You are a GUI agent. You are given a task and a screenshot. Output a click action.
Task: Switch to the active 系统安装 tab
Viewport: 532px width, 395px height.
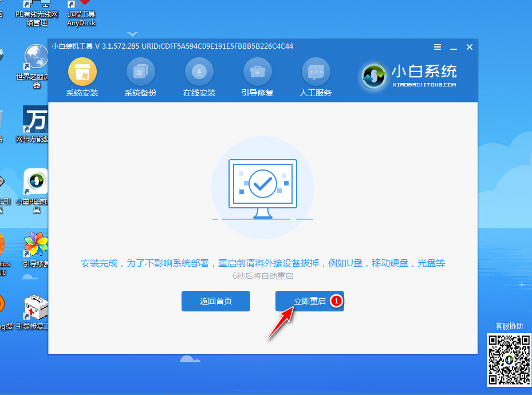81,77
